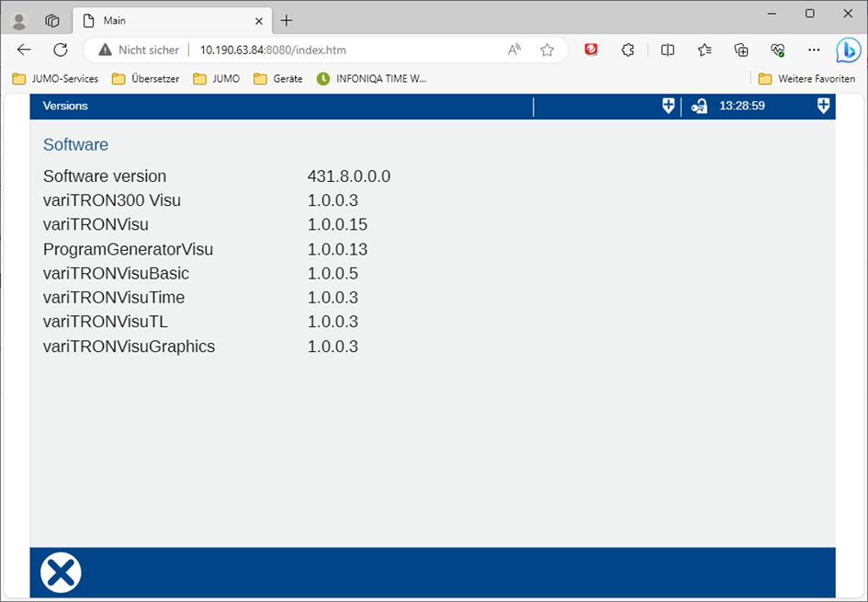This screenshot has width=868, height=602.
Task: Click the Refresh page button
Action: [61, 50]
